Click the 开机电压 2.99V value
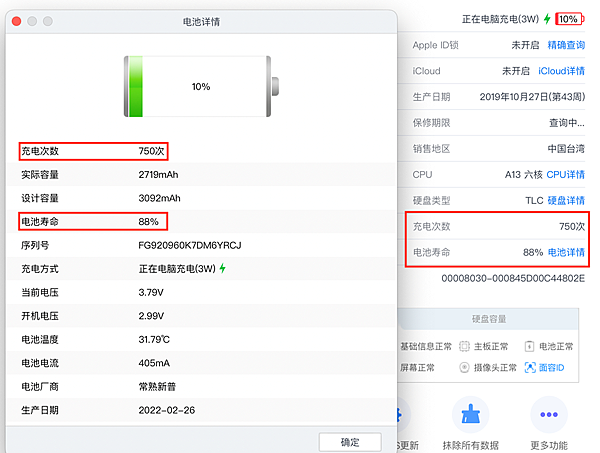600x453 pixels. pyautogui.click(x=151, y=316)
